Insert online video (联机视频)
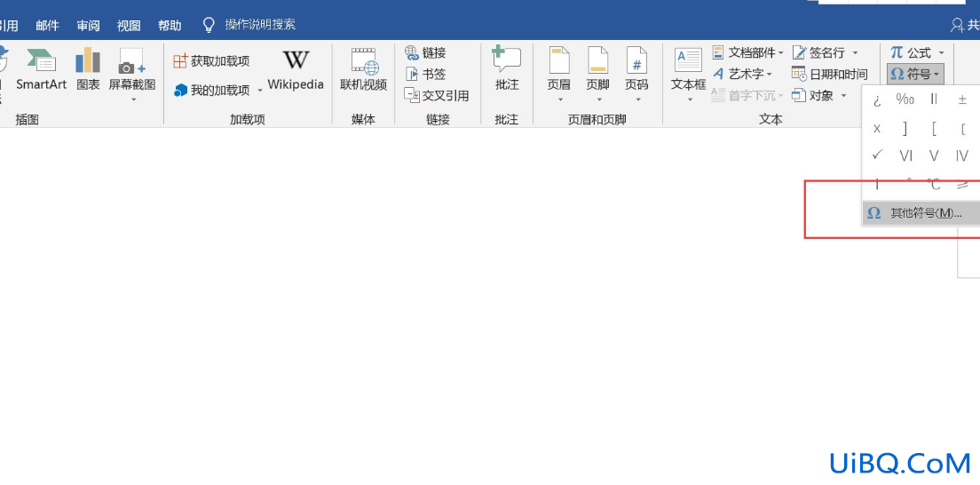 click(x=364, y=70)
